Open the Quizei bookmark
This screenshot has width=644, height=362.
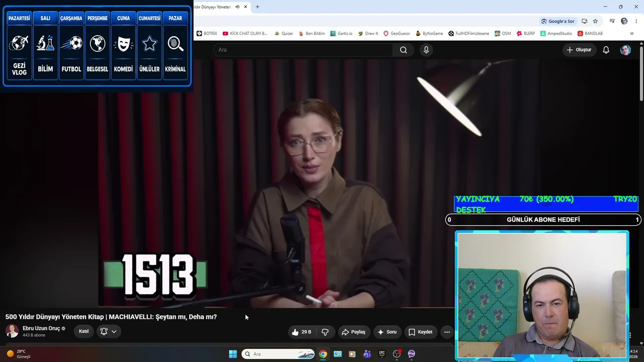[x=283, y=34]
